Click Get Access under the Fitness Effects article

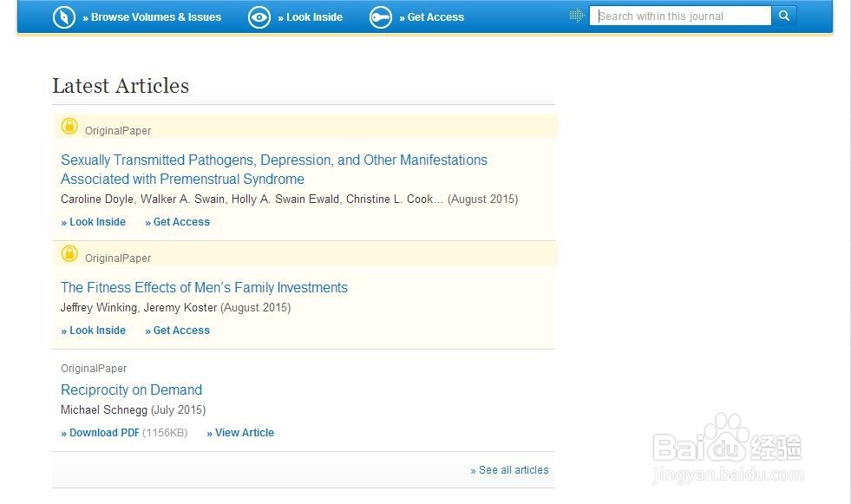[x=178, y=331]
